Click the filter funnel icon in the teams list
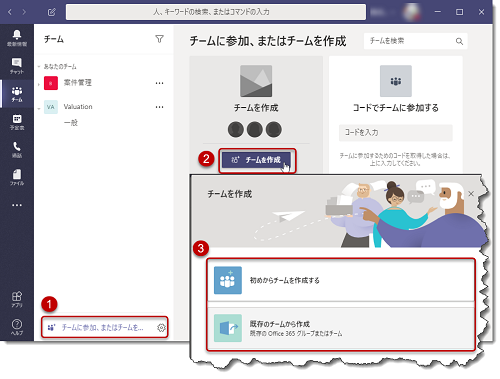This screenshot has width=500, height=379. [x=159, y=39]
